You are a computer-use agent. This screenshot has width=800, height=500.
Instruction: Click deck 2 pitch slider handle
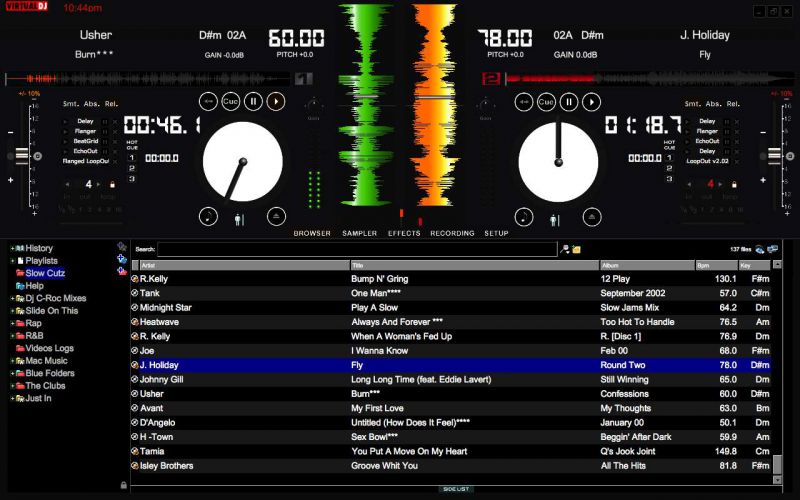774,156
